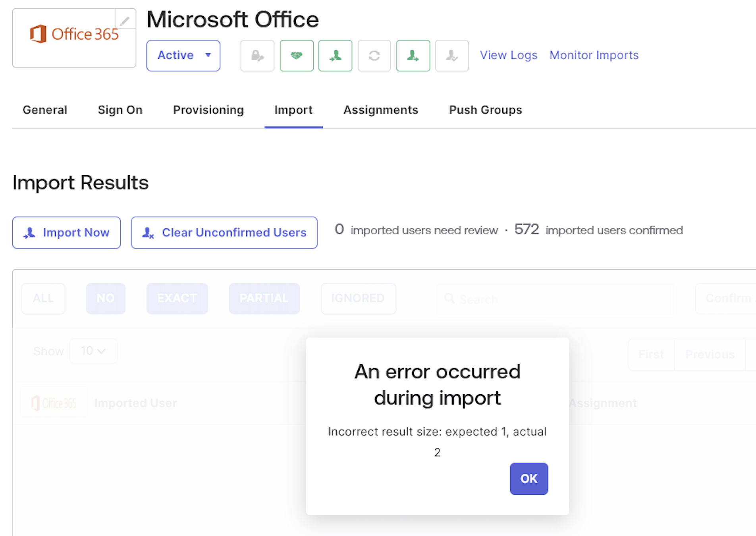The height and width of the screenshot is (536, 756).
Task: Click the green handshake icon
Action: 297,56
